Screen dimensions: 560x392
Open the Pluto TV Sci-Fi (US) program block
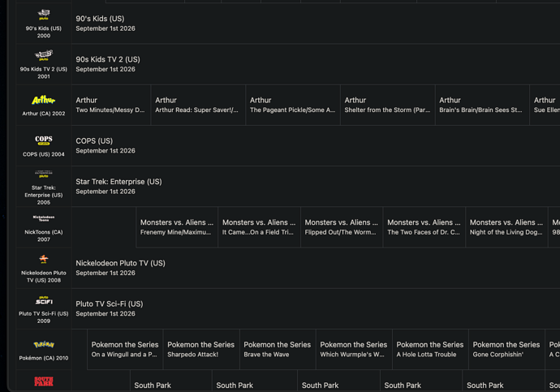316,308
